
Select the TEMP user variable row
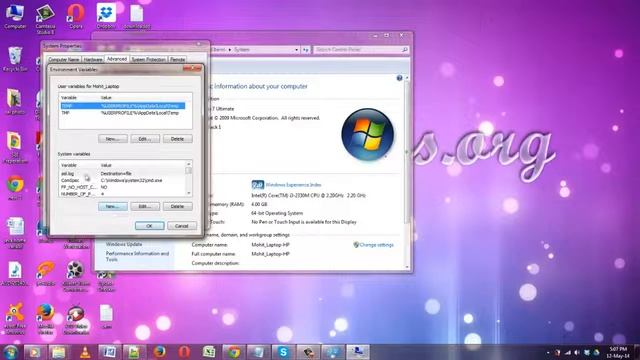[122, 106]
